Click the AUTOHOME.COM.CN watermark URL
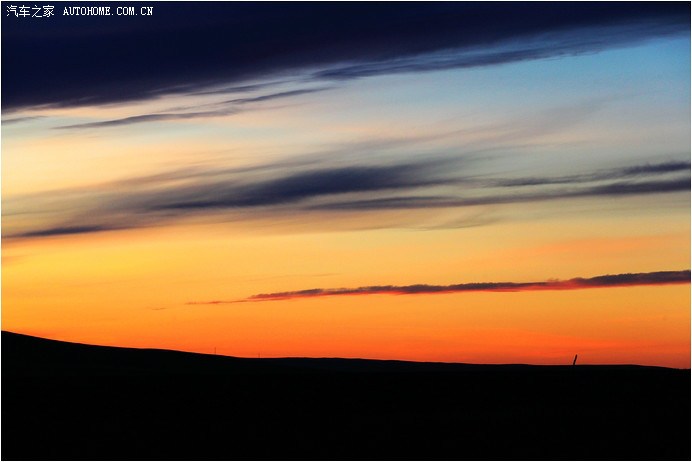This screenshot has height=462, width=692. pyautogui.click(x=108, y=11)
